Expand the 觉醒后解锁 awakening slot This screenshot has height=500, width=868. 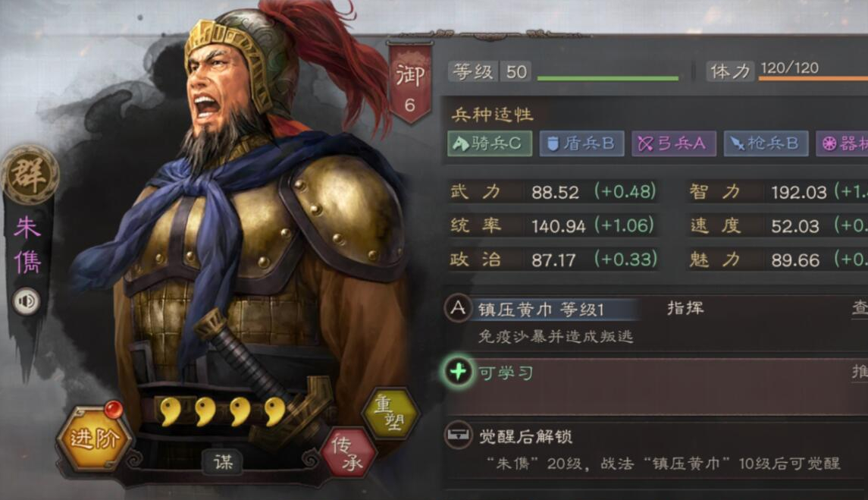[656, 450]
